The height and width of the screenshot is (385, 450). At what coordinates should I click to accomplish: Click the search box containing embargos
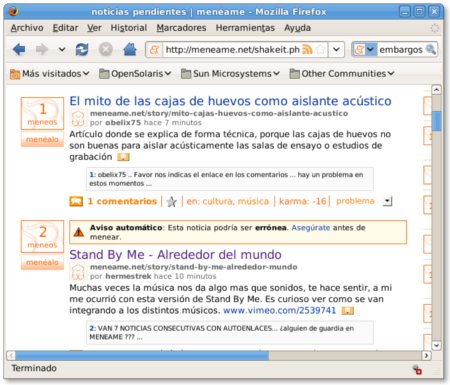[401, 50]
